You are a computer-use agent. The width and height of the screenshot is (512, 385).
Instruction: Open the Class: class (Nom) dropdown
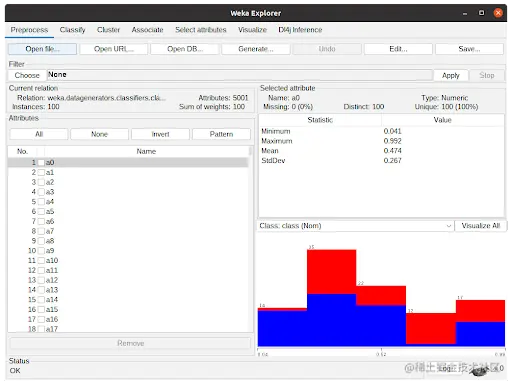pyautogui.click(x=355, y=226)
